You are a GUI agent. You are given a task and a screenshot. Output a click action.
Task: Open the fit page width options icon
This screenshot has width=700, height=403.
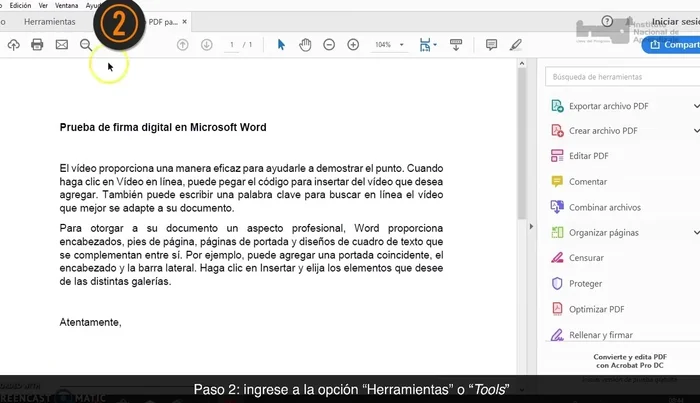428,45
